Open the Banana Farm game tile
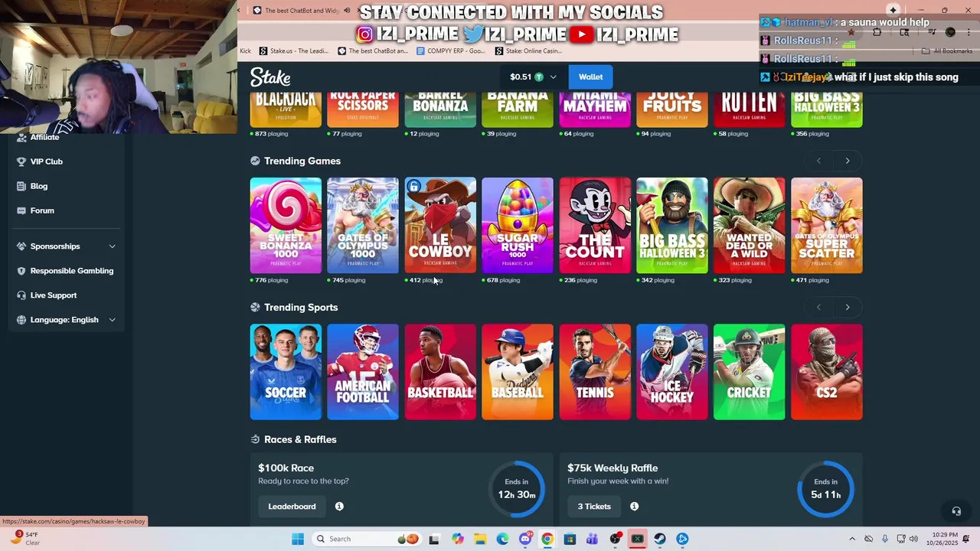 point(518,109)
